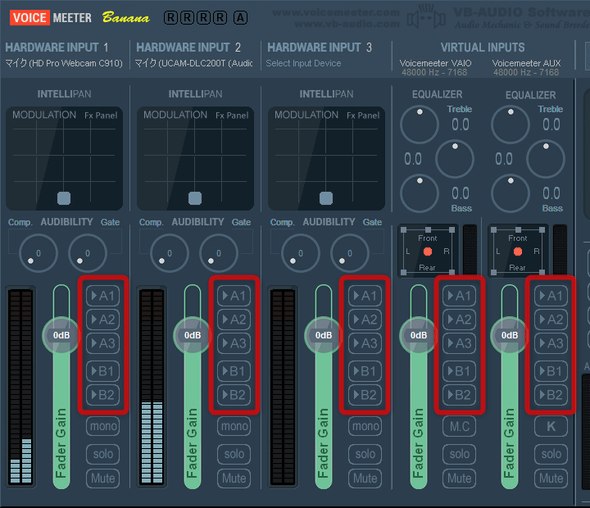
Task: Click Fx Panel label on Input 1
Action: (101, 115)
